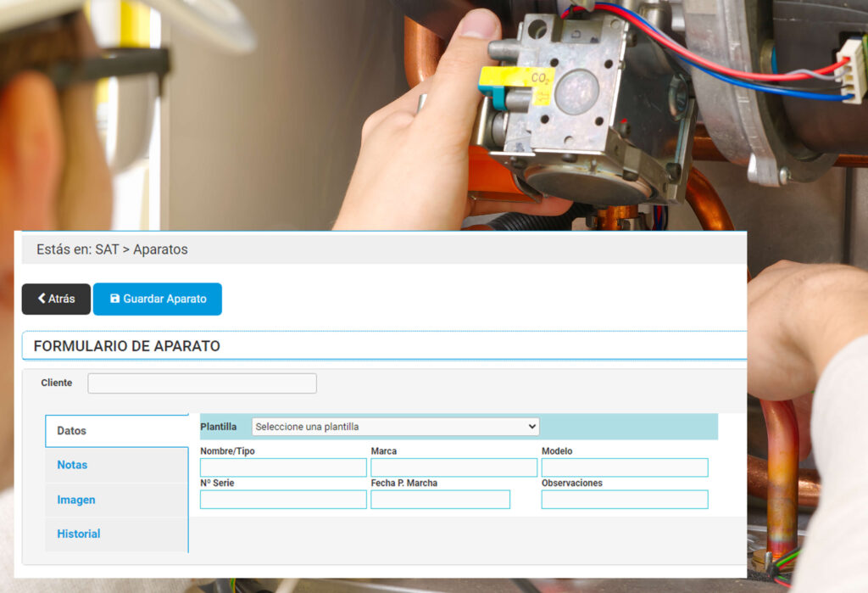
Task: Click the Observaciones input box
Action: click(624, 500)
